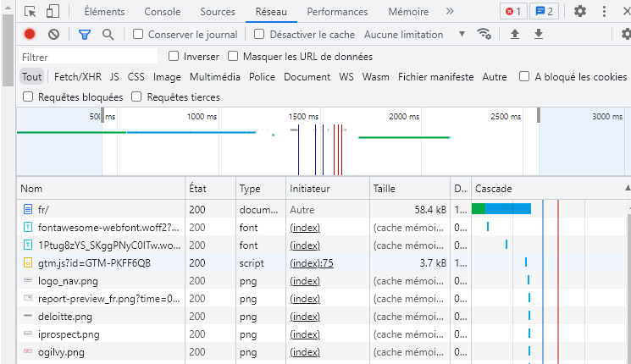This screenshot has height=364, width=631.
Task: Toggle the filter funnel icon
Action: point(84,35)
